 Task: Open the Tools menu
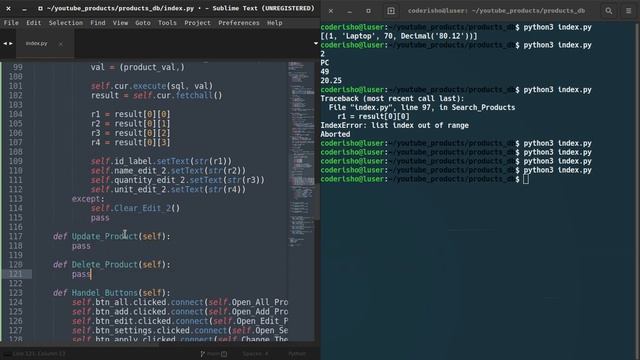(x=167, y=23)
